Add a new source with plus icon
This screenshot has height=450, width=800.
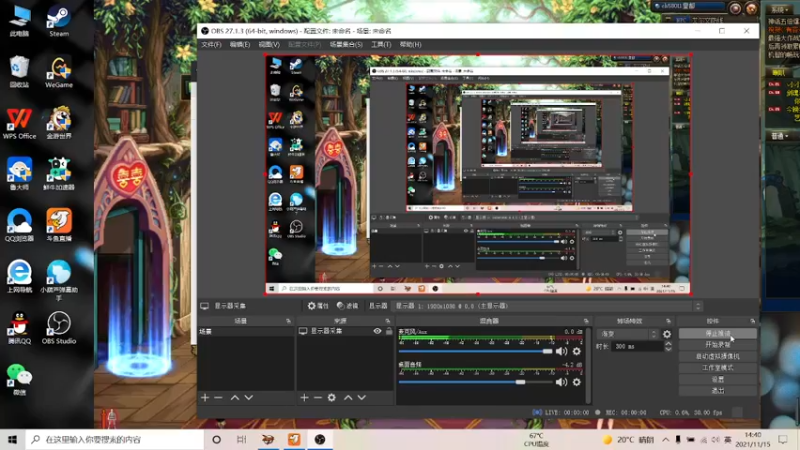pos(304,397)
